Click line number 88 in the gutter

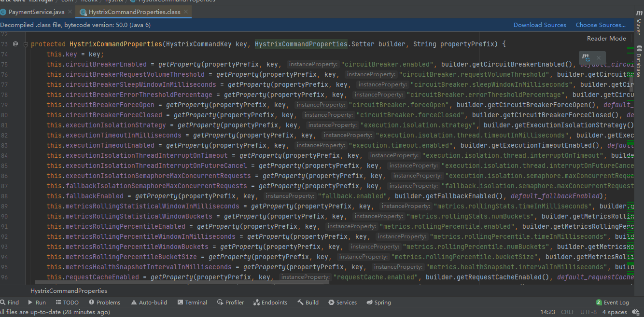click(4, 196)
